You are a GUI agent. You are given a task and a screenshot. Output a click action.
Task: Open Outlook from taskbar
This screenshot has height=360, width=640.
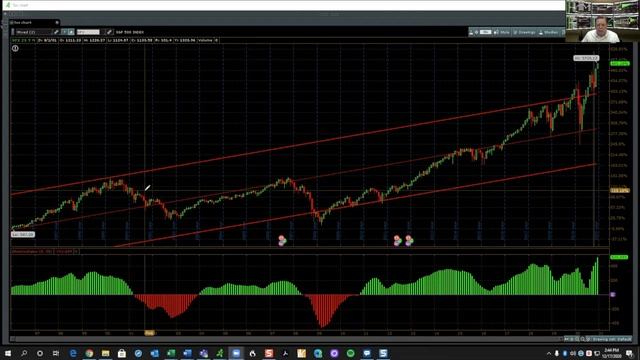coord(154,353)
